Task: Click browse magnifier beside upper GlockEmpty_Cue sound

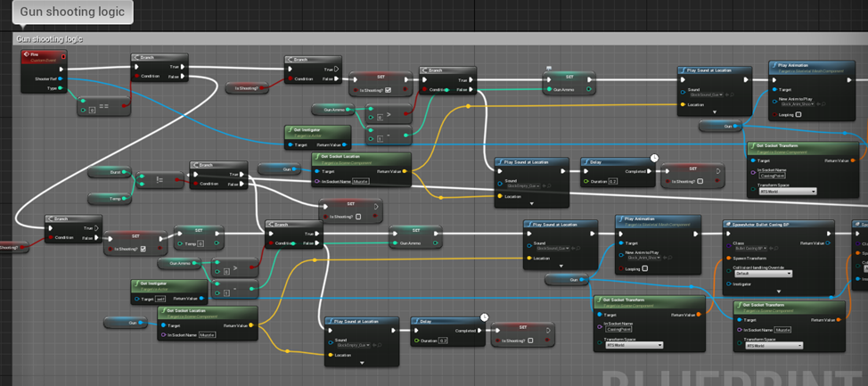Action: 548,186
